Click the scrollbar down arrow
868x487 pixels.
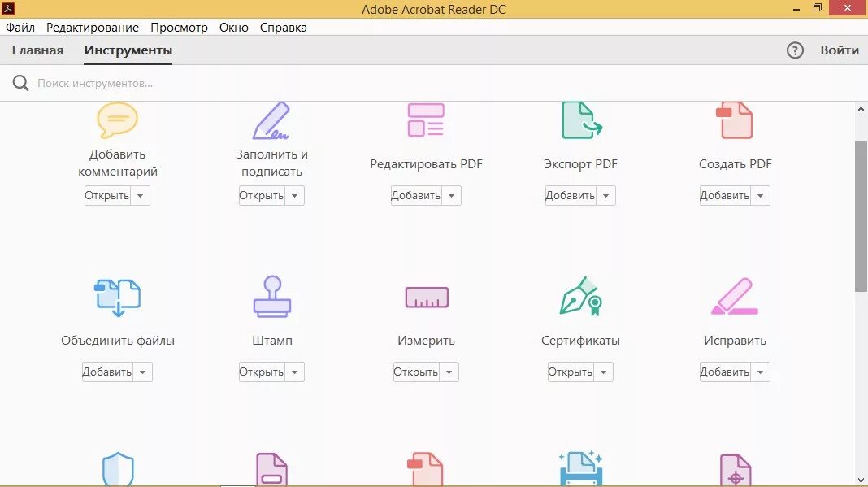coord(861,480)
